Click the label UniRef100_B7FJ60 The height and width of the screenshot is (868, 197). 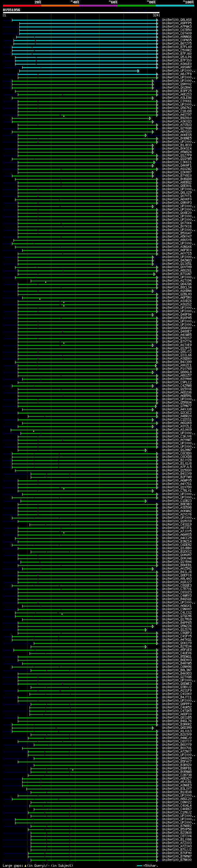[177, 54]
